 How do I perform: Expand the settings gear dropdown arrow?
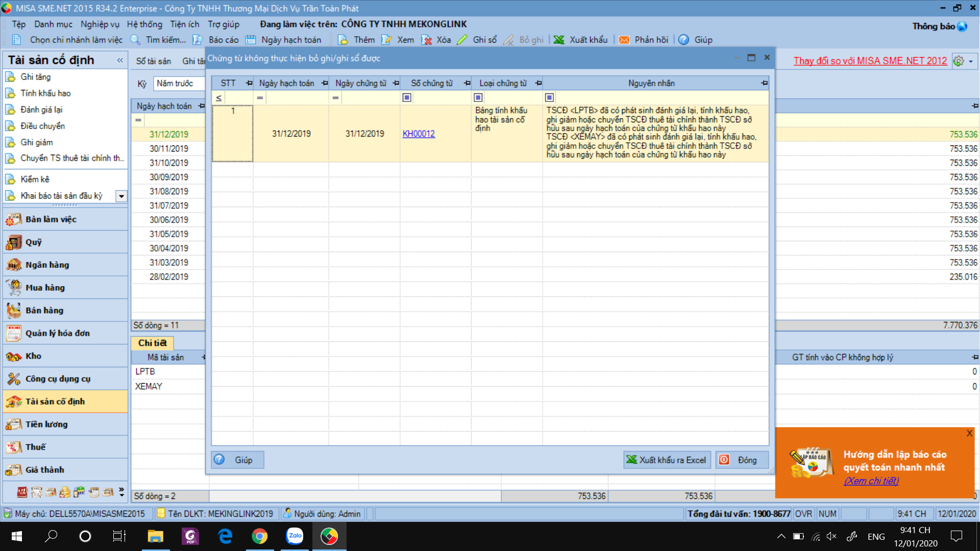point(971,61)
